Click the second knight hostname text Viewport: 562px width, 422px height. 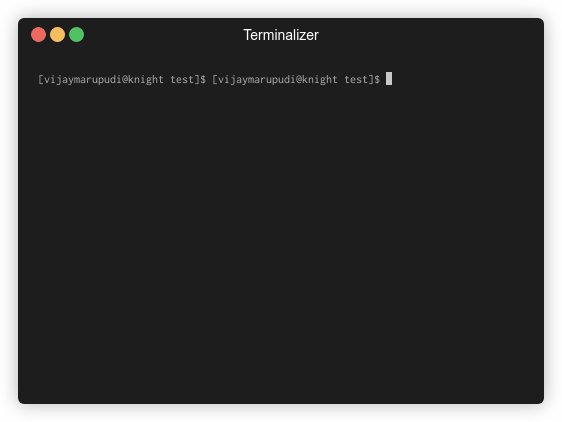click(x=320, y=80)
